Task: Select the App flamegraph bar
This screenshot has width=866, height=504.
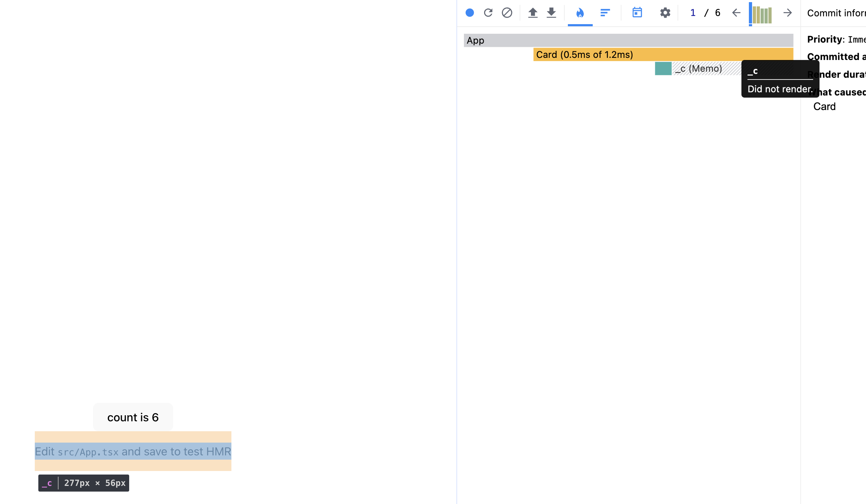Action: tap(628, 40)
